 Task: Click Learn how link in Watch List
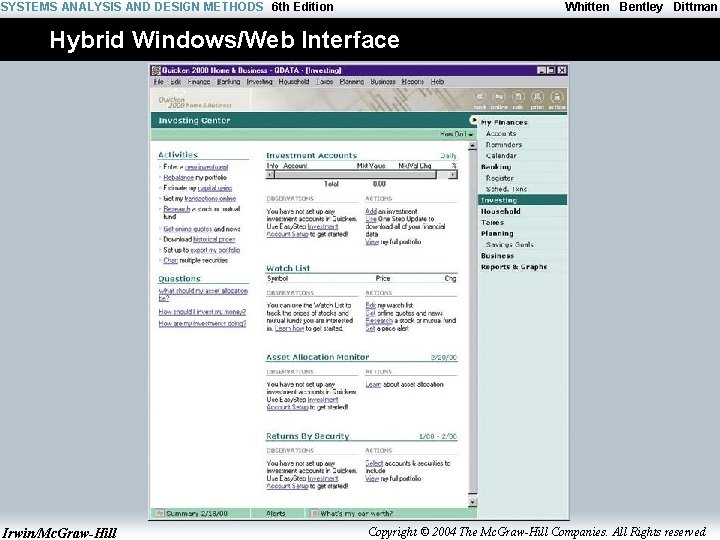289,329
